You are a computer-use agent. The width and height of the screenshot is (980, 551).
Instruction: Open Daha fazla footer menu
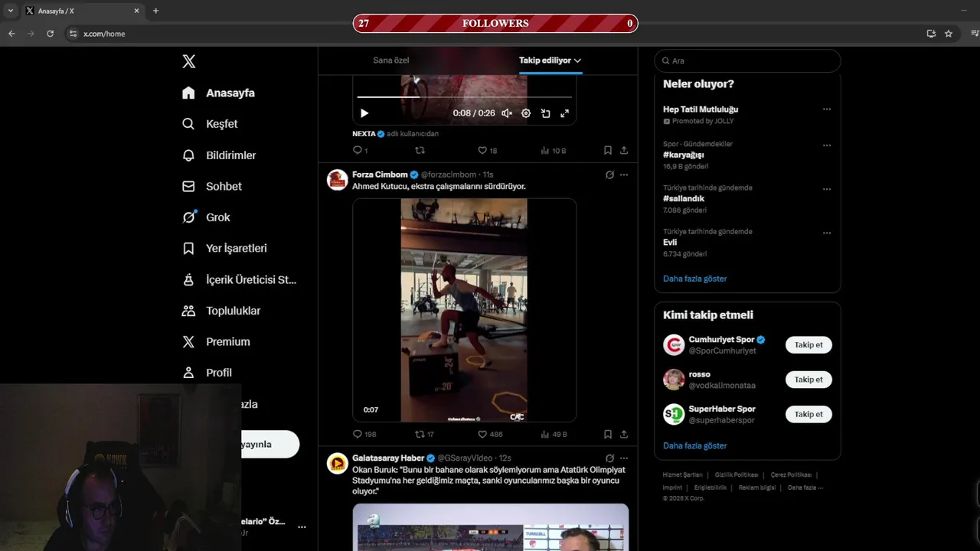805,487
